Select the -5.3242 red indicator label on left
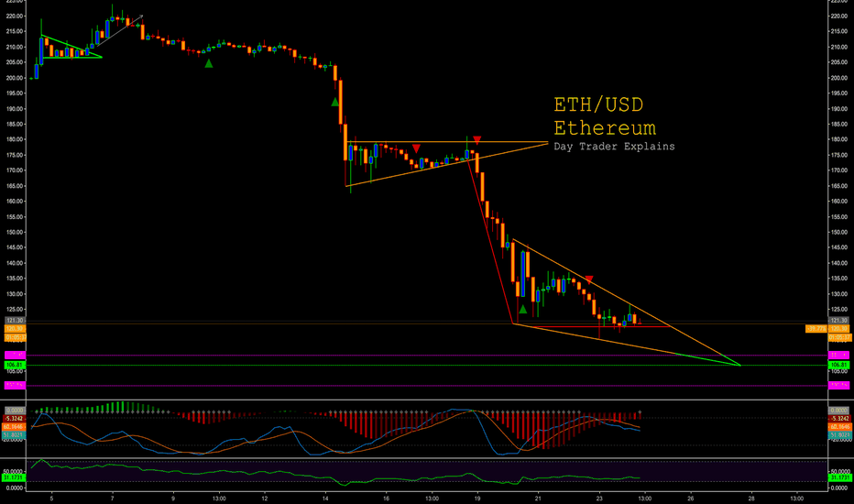 [x=15, y=419]
